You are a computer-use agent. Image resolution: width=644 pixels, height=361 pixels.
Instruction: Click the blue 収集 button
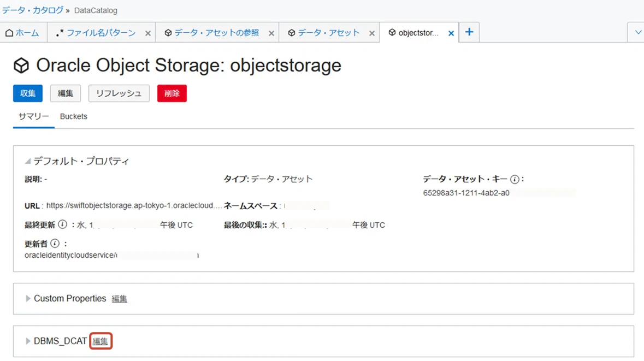(x=28, y=93)
